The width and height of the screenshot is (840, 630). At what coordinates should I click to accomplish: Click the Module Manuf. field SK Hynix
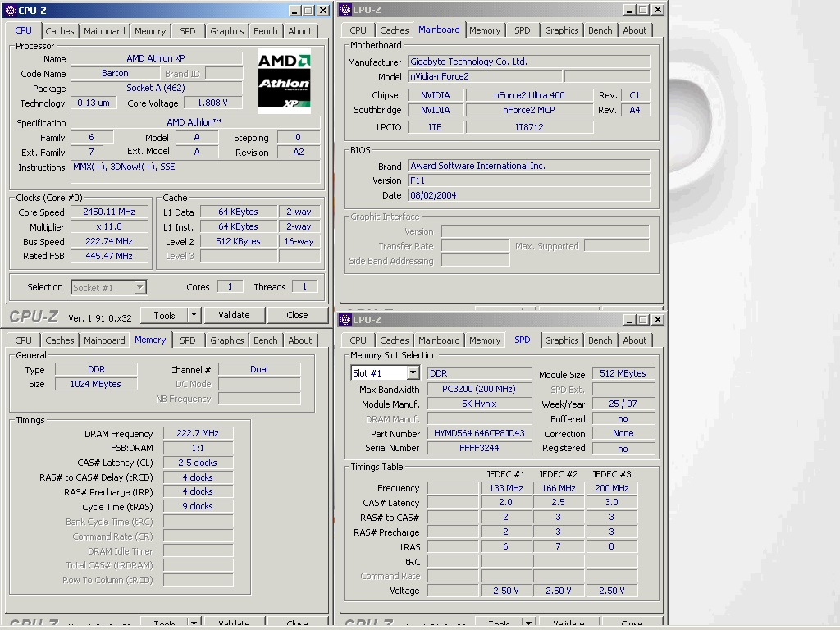479,404
